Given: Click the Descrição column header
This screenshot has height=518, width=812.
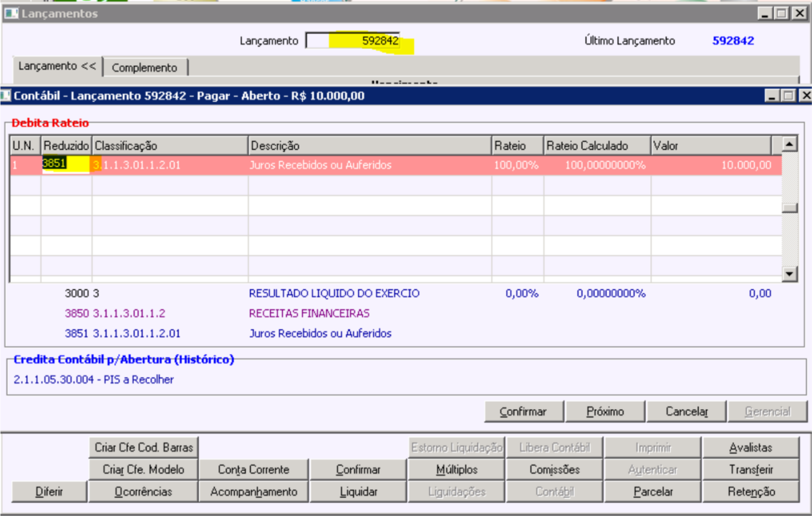Looking at the screenshot, I should (x=369, y=145).
